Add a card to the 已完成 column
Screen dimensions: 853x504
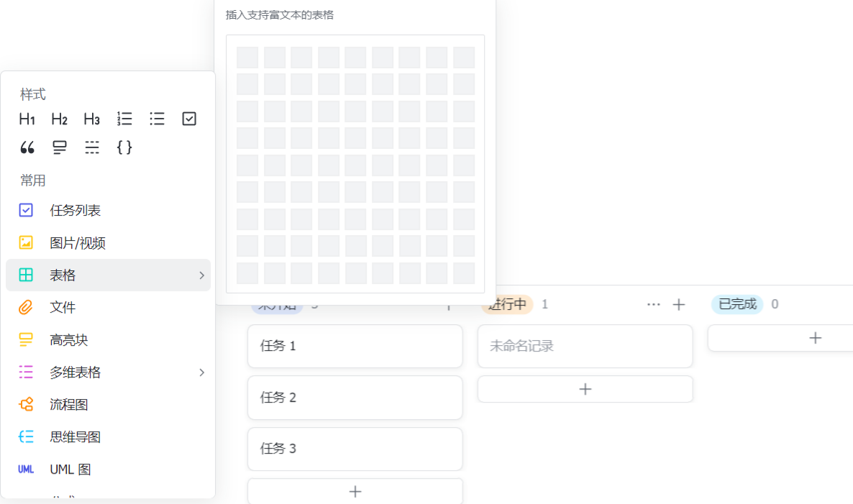coord(816,337)
